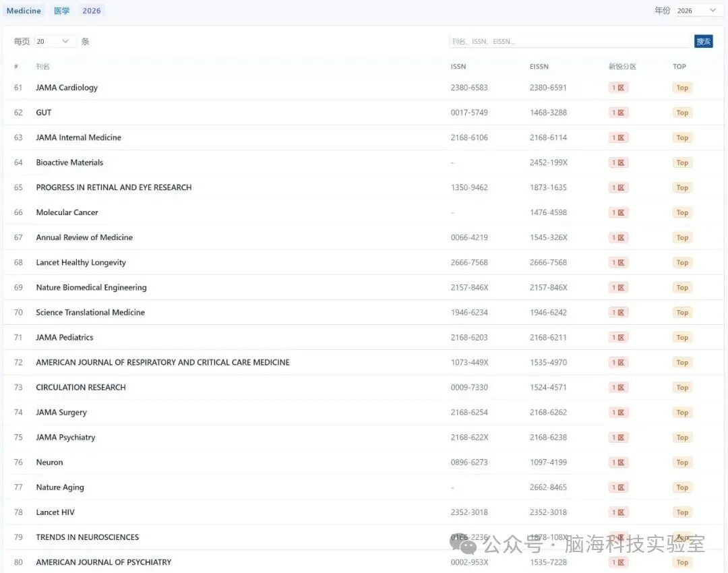
Task: Click ISSN 1350-9462 cell
Action: pyautogui.click(x=469, y=187)
